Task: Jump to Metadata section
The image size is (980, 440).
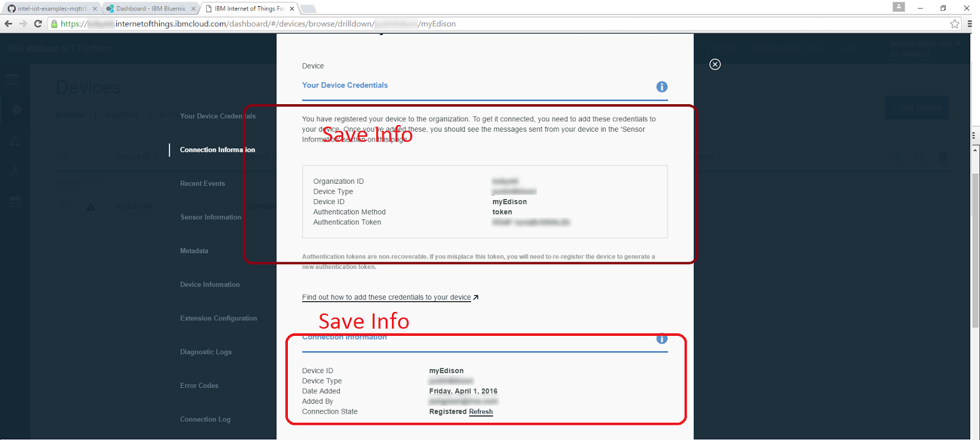Action: 194,251
